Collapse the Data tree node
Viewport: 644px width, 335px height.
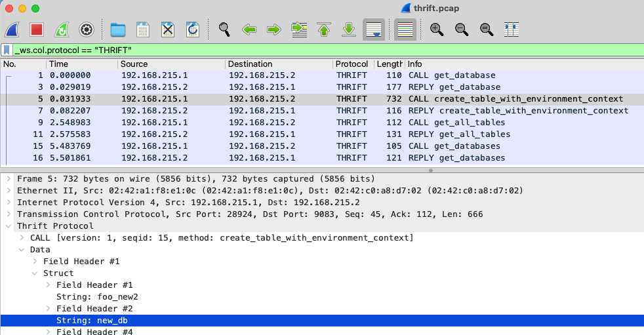coord(22,250)
